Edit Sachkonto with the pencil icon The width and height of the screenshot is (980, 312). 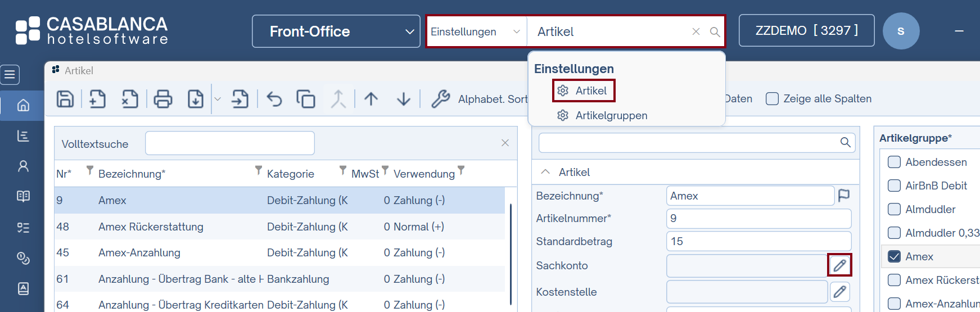[x=840, y=265]
